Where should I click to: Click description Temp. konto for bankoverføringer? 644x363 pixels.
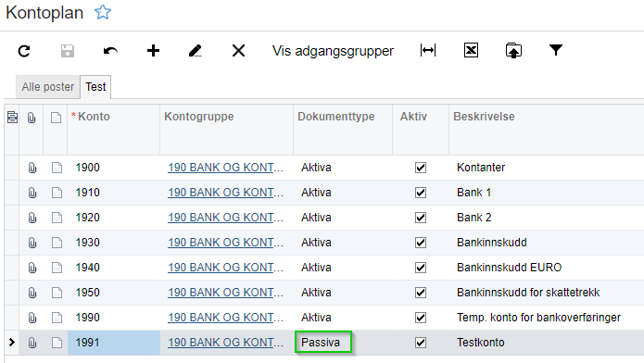pyautogui.click(x=538, y=318)
